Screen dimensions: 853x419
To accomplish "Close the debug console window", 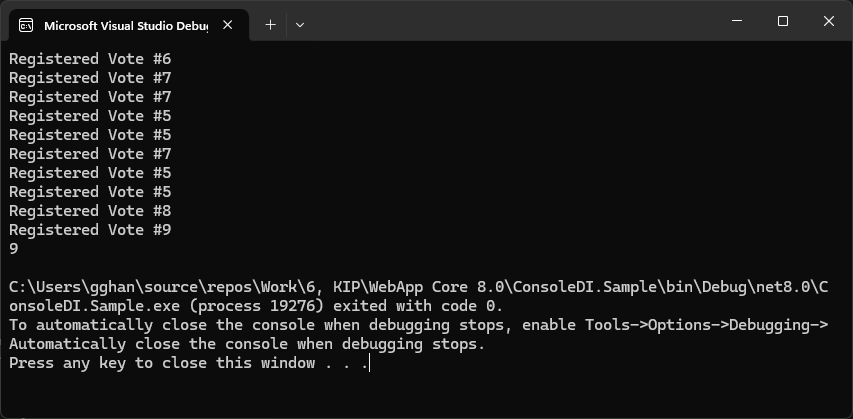I will click(x=829, y=21).
